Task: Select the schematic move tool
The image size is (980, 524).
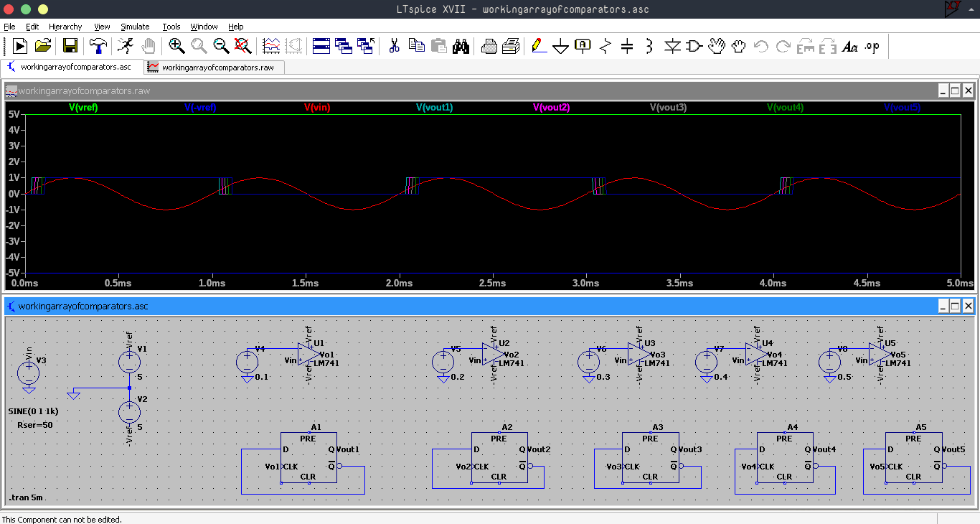Action: (x=717, y=46)
